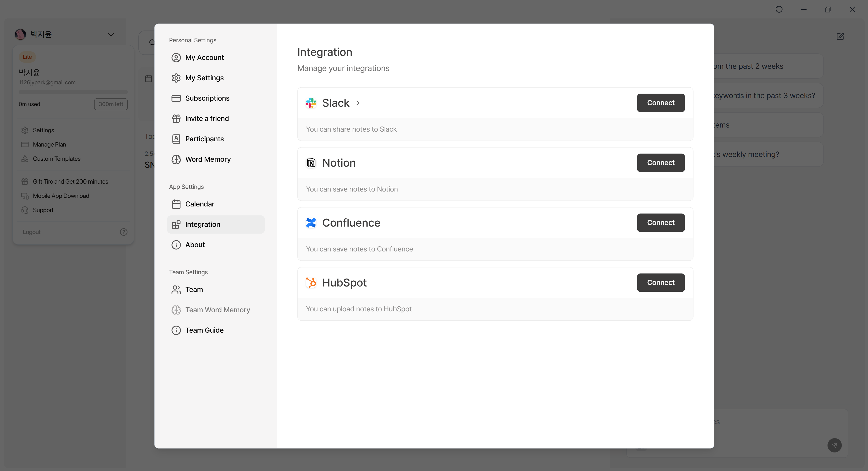Click the refresh icon in the title bar
This screenshot has width=868, height=471.
tap(779, 9)
